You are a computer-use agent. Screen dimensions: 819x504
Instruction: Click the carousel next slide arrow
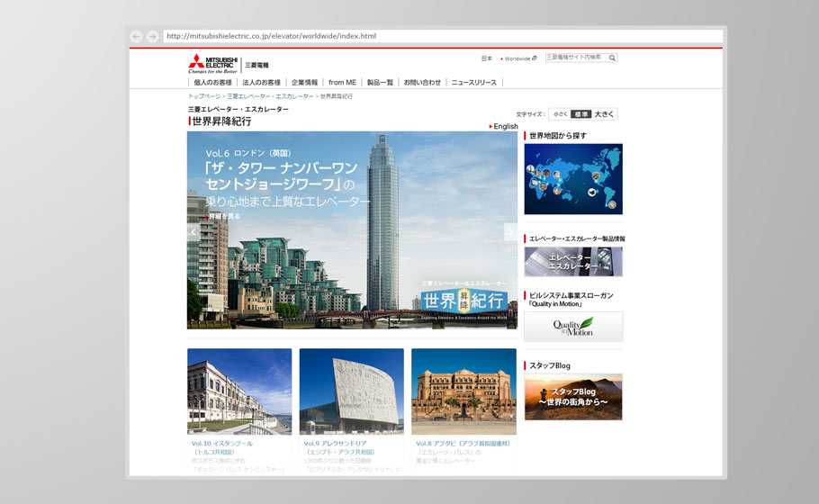point(511,232)
